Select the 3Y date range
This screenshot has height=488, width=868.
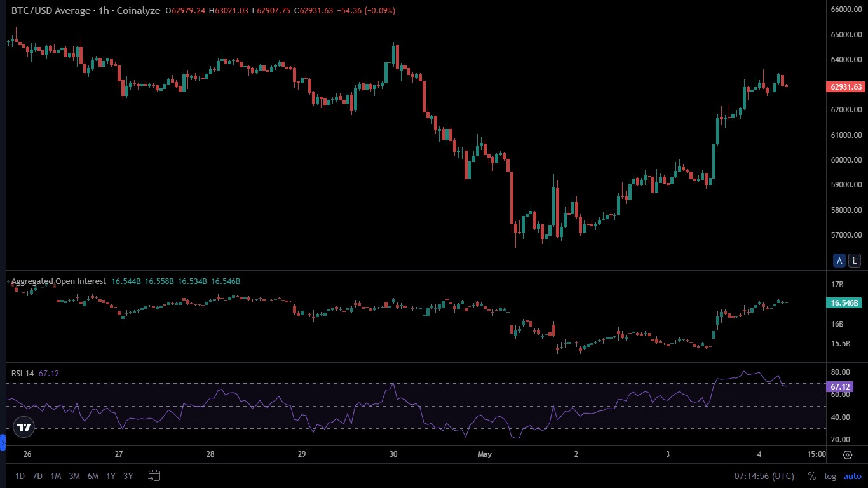point(128,475)
